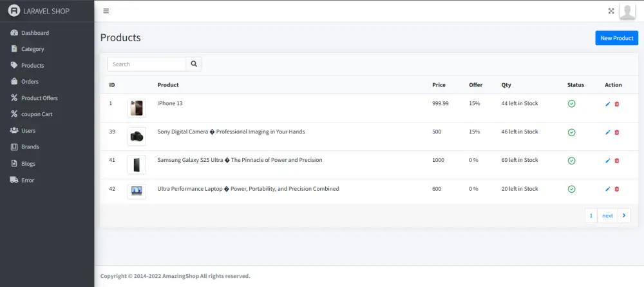The height and width of the screenshot is (287, 644).
Task: Click the Status column header
Action: click(575, 84)
